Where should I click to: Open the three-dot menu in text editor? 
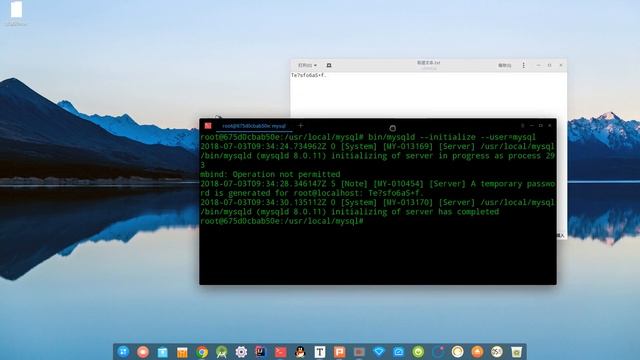524,65
